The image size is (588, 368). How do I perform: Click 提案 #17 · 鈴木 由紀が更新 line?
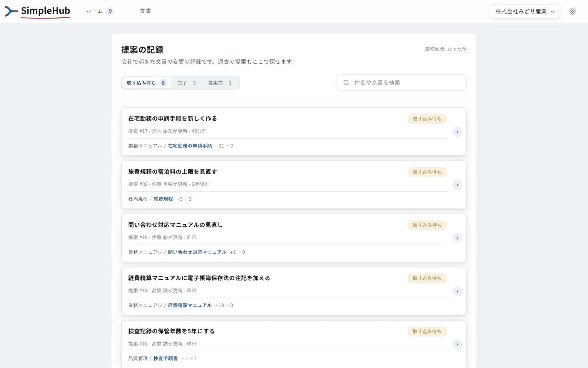point(167,131)
